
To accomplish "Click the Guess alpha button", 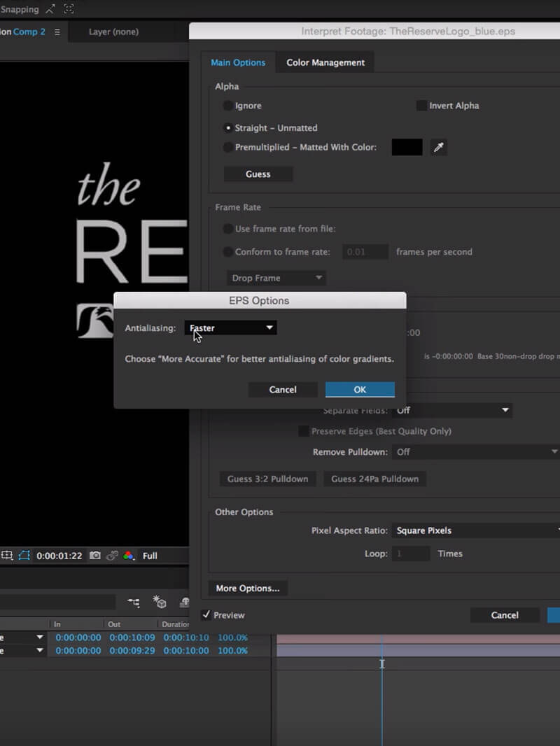I will pyautogui.click(x=258, y=174).
